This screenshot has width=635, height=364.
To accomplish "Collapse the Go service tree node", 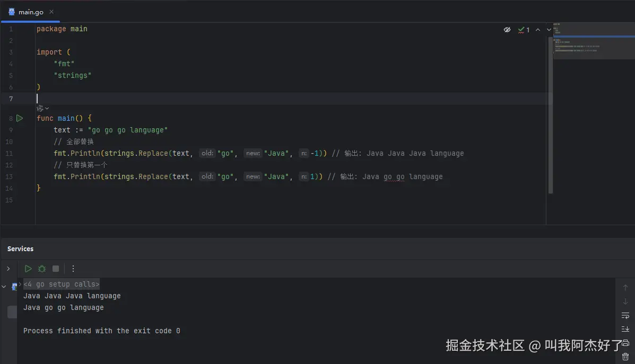I will tap(4, 287).
